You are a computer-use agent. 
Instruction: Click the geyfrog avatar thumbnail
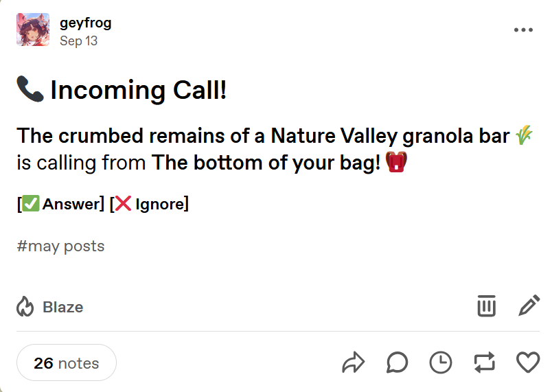(x=33, y=30)
